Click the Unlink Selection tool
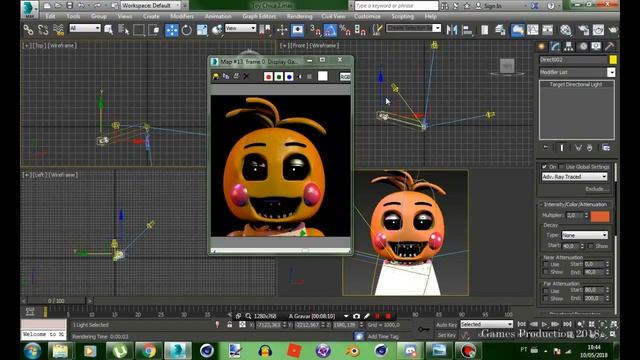 (43, 30)
